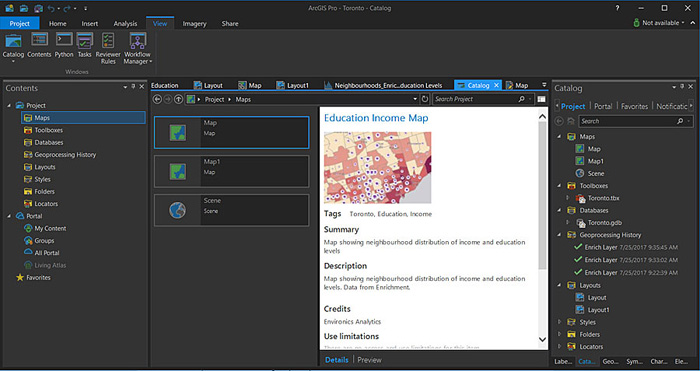The height and width of the screenshot is (371, 700).
Task: Switch to Preview tab below details
Action: [x=370, y=360]
